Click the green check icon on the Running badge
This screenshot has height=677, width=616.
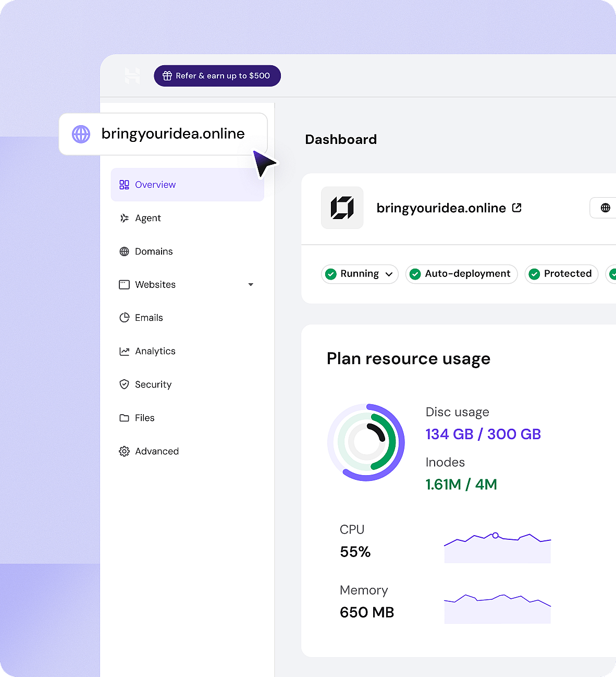pos(330,274)
